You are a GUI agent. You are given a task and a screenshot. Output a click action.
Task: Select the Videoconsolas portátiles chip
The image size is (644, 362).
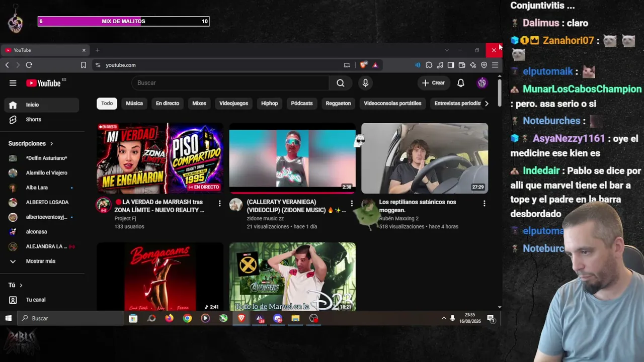point(392,104)
